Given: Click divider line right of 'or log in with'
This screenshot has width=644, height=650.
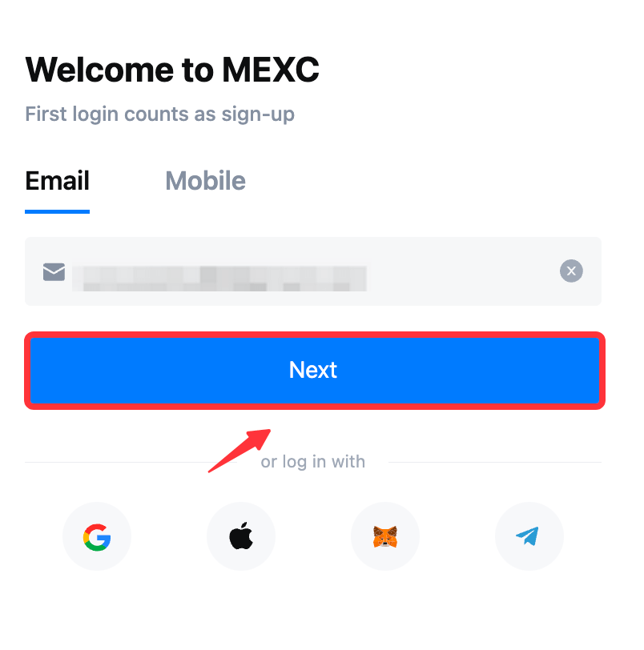Looking at the screenshot, I should [x=495, y=462].
